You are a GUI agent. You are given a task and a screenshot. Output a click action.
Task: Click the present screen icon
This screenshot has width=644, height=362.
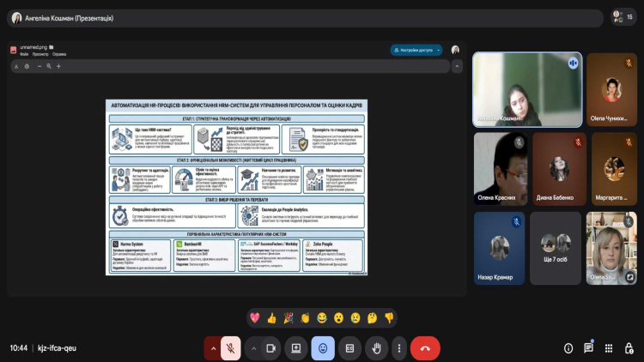pyautogui.click(x=296, y=347)
